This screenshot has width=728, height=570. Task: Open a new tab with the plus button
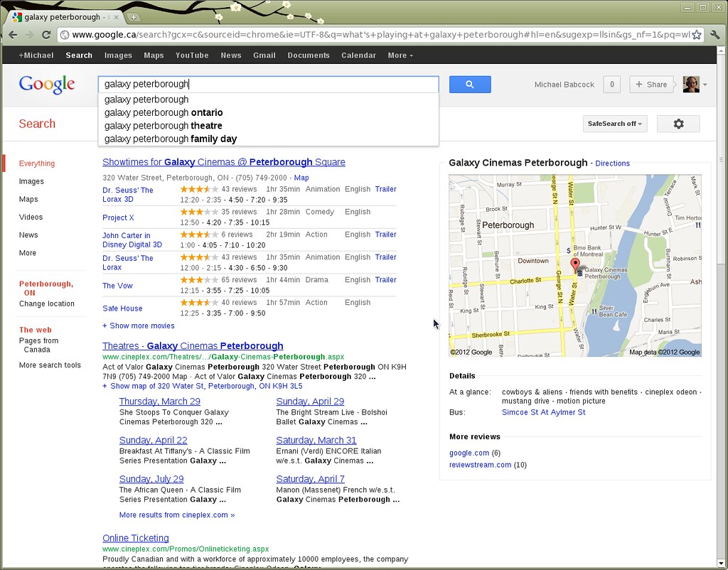click(133, 18)
